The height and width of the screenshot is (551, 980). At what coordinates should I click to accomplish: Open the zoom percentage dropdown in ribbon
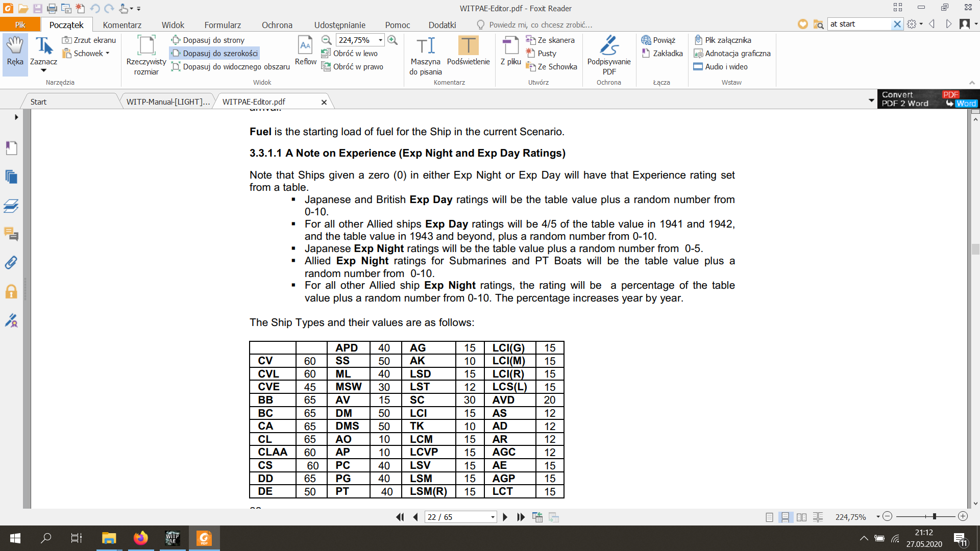[380, 40]
